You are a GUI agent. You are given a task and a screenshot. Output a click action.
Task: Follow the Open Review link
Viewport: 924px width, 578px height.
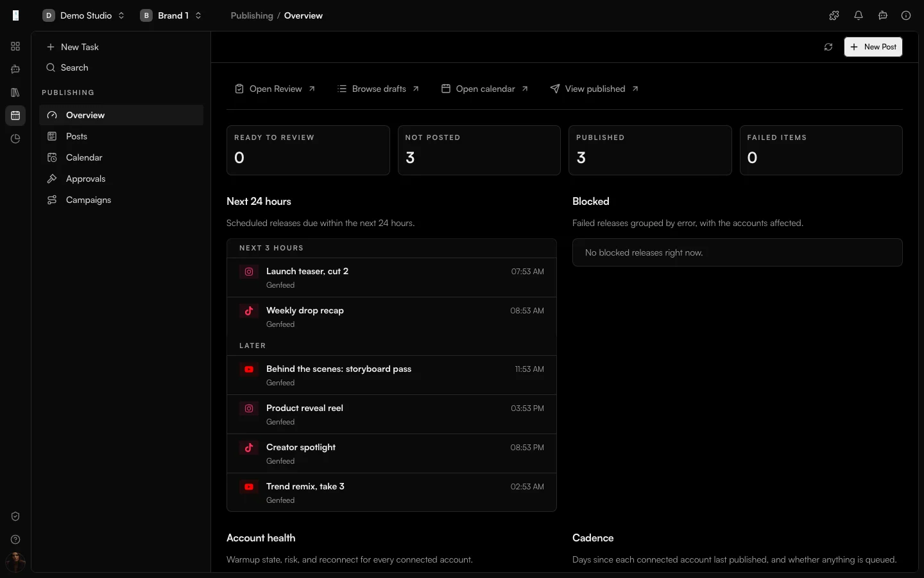coord(275,89)
